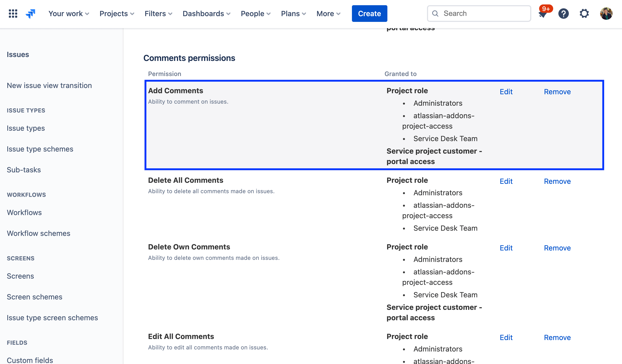Expand the Filters dropdown menu

point(158,13)
